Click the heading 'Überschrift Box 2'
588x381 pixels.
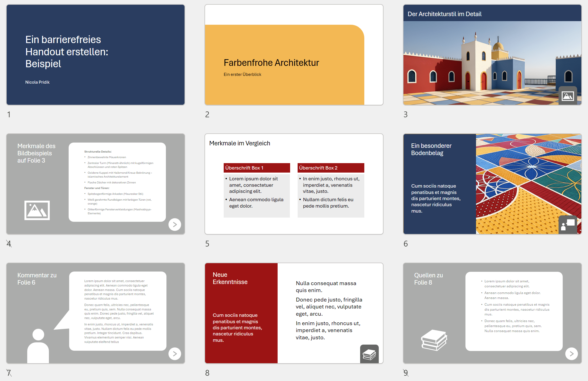click(331, 168)
